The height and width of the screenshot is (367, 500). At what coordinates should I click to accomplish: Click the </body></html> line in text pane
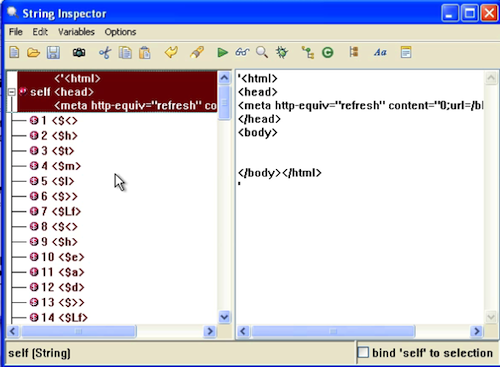pos(280,173)
